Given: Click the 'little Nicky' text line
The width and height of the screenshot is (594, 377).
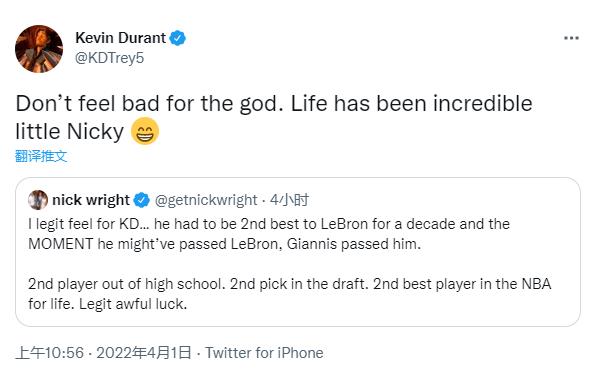Looking at the screenshot, I should pyautogui.click(x=70, y=131).
